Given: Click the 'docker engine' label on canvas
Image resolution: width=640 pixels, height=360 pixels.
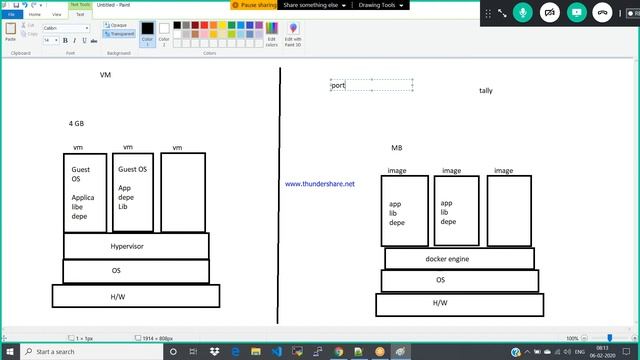Looking at the screenshot, I should tap(447, 259).
